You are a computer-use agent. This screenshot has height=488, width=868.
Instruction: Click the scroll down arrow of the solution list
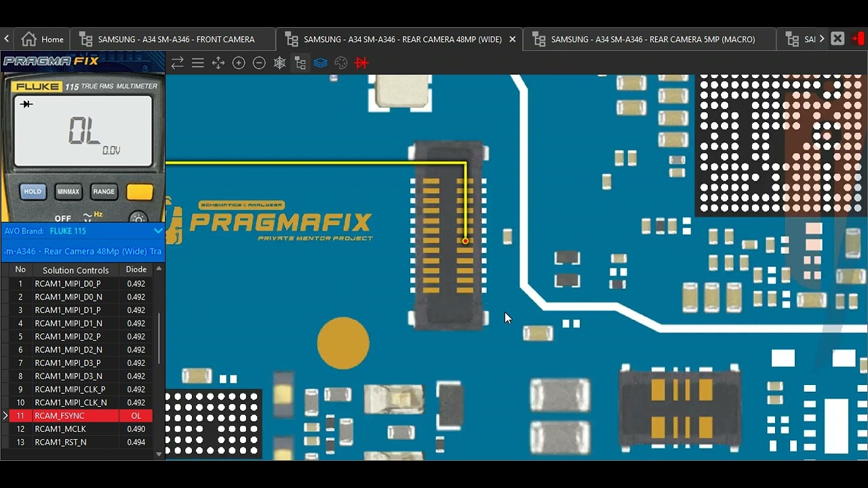tap(159, 454)
